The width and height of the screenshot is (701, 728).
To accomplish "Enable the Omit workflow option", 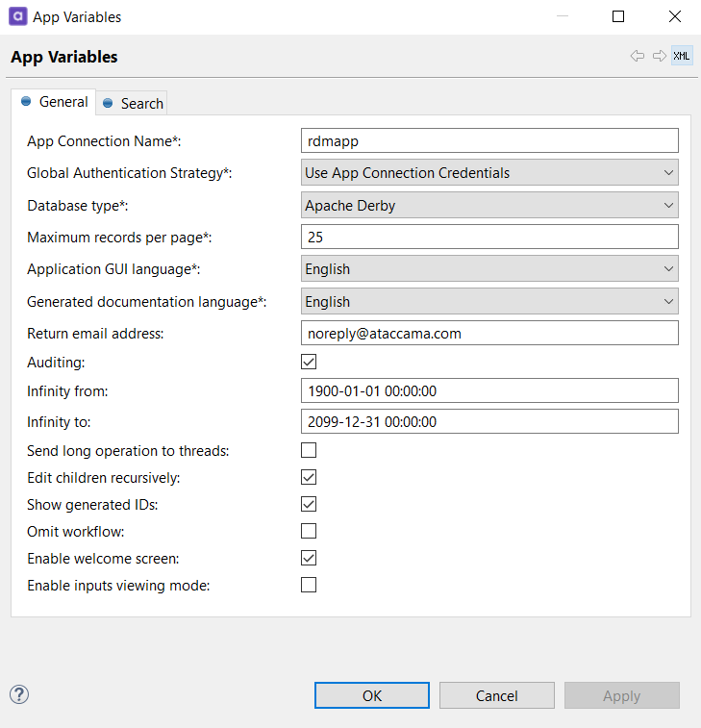I will [x=309, y=531].
